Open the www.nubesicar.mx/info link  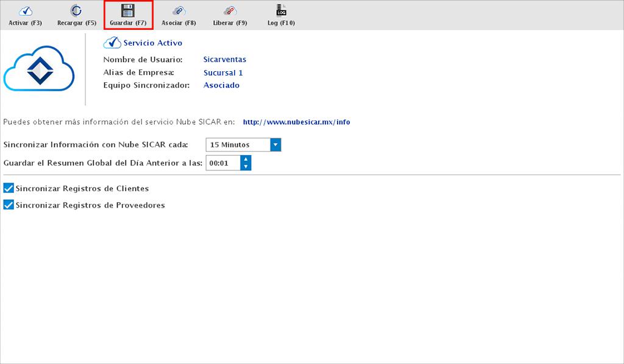tap(296, 122)
